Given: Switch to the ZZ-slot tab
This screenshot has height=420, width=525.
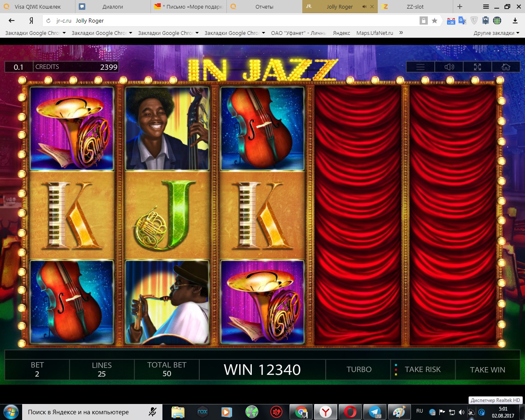Looking at the screenshot, I should click(x=415, y=7).
